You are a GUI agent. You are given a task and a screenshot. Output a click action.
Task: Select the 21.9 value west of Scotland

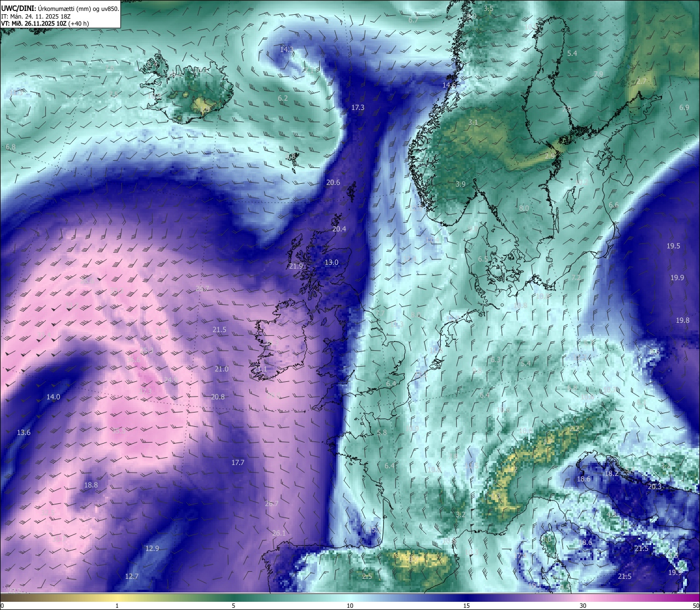295,266
